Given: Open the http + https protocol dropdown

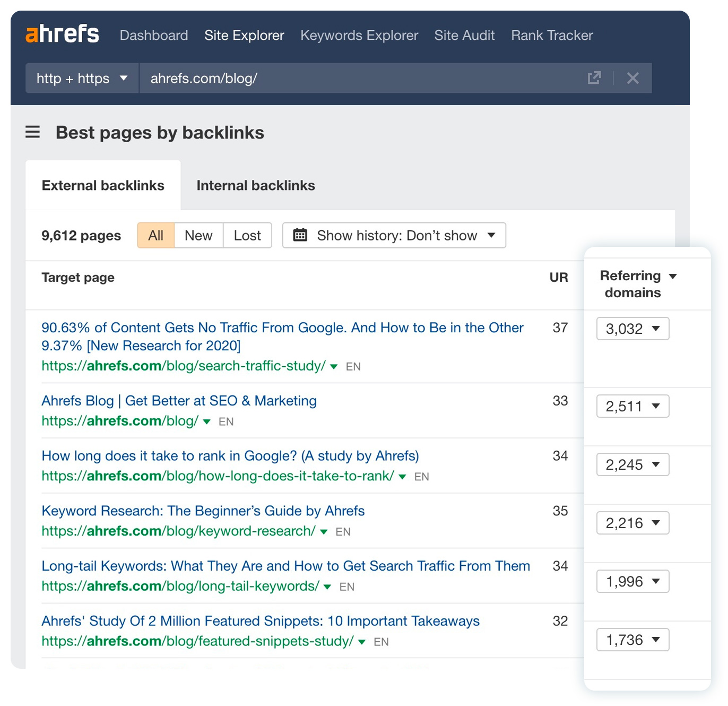Looking at the screenshot, I should point(82,79).
